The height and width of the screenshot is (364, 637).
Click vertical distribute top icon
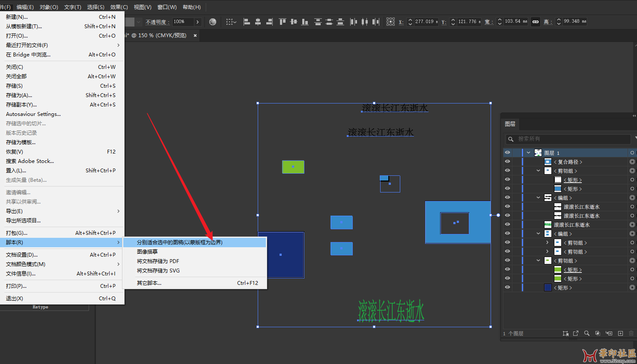tap(318, 22)
